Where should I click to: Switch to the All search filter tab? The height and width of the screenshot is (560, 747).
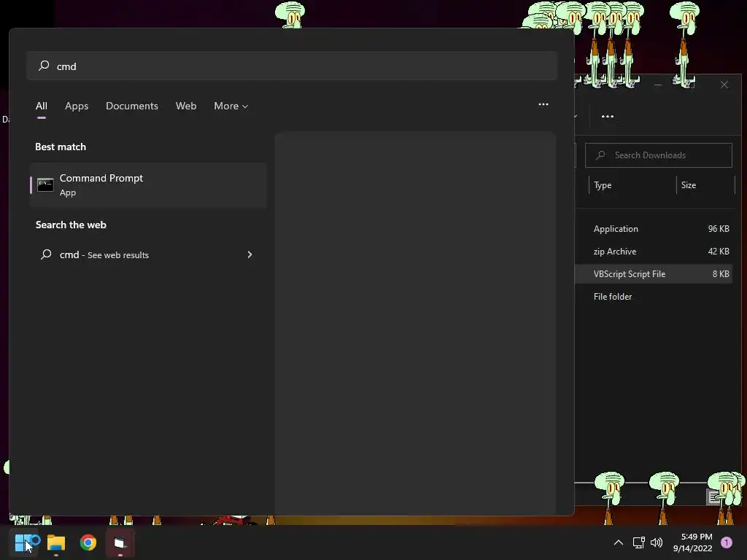[x=42, y=106]
